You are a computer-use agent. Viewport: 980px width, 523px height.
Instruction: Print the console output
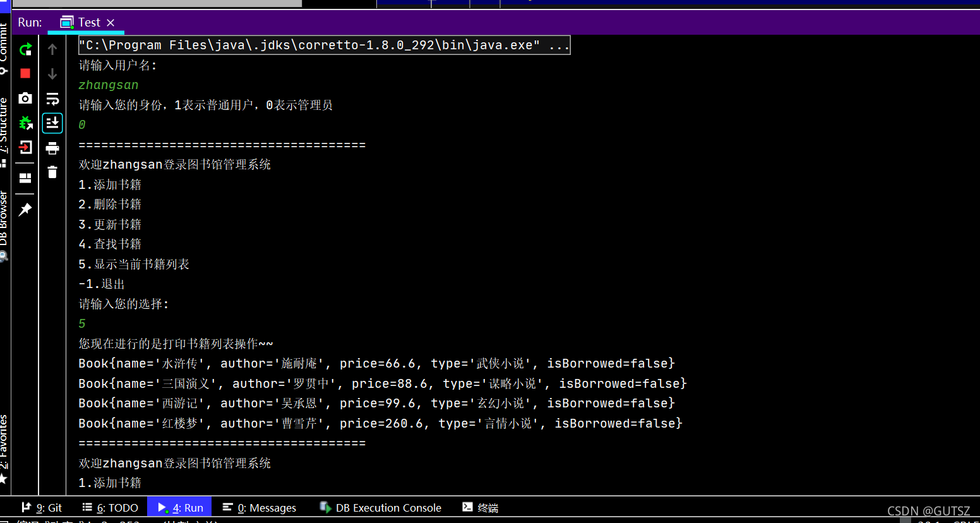pos(52,148)
